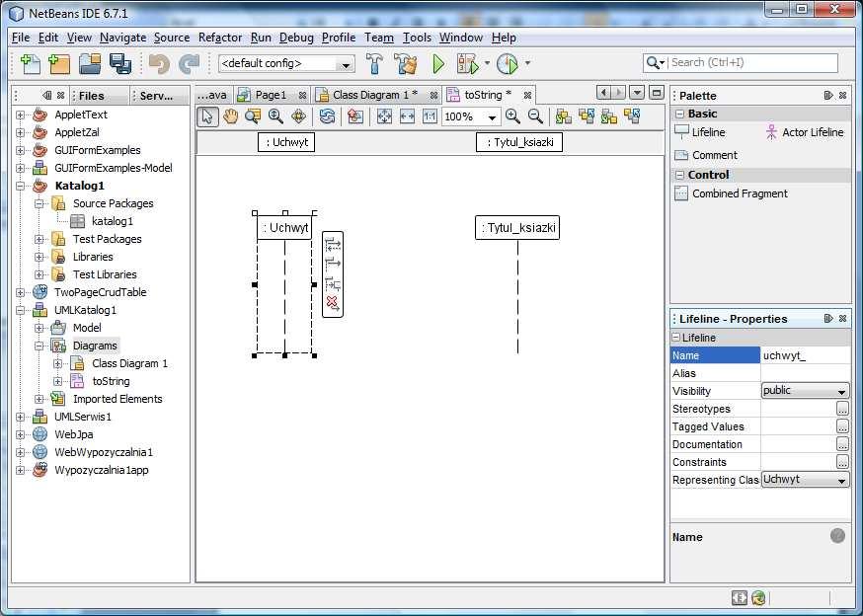
Task: Click the Redo arrow icon
Action: (189, 64)
